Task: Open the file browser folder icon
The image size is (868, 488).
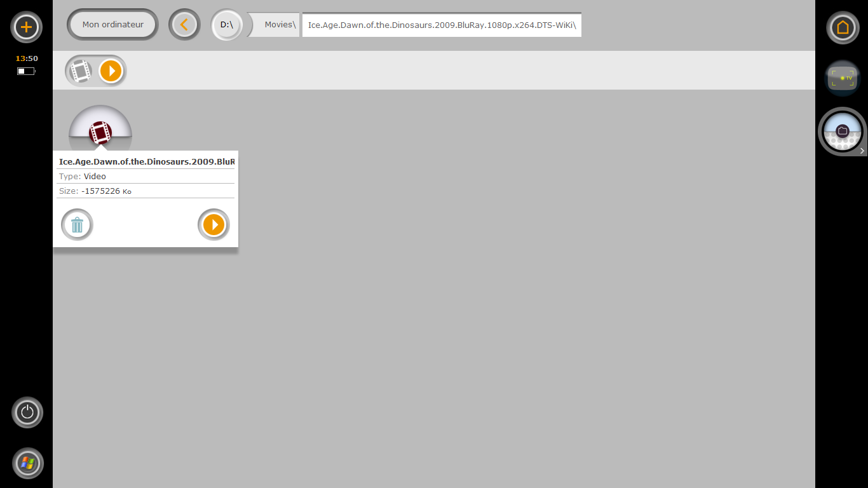Action: (x=843, y=132)
